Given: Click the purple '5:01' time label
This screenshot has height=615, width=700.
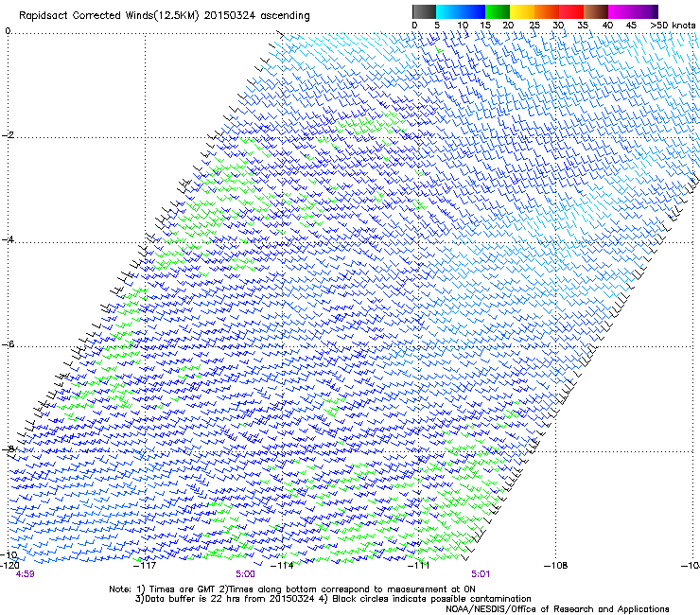Looking at the screenshot, I should point(481,574).
